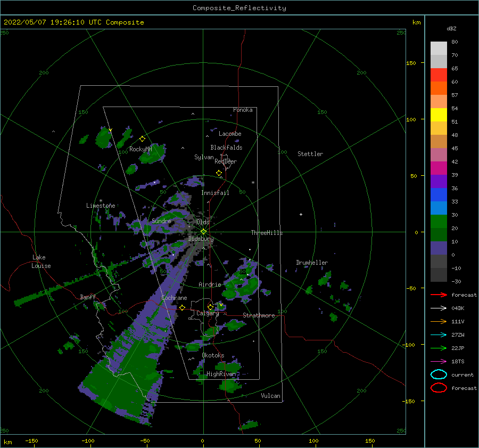479x448 pixels.
Task: Click the Calgary city label
Action: [208, 313]
